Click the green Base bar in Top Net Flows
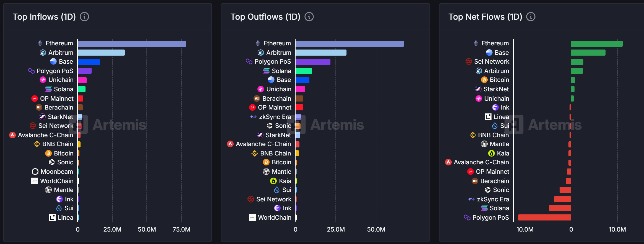 tap(588, 53)
